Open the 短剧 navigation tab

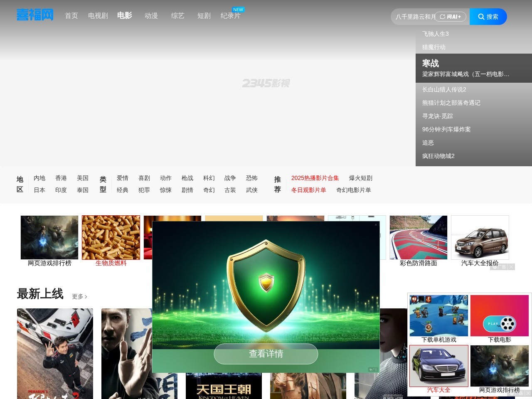pyautogui.click(x=204, y=16)
